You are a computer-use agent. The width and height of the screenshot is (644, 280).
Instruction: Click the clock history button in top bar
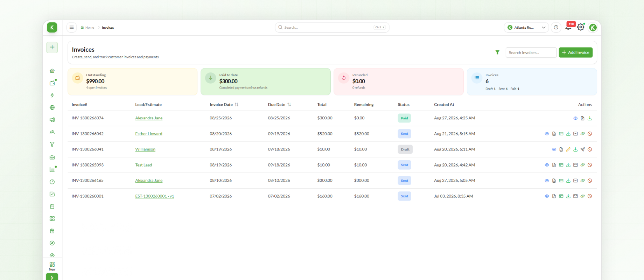(556, 27)
